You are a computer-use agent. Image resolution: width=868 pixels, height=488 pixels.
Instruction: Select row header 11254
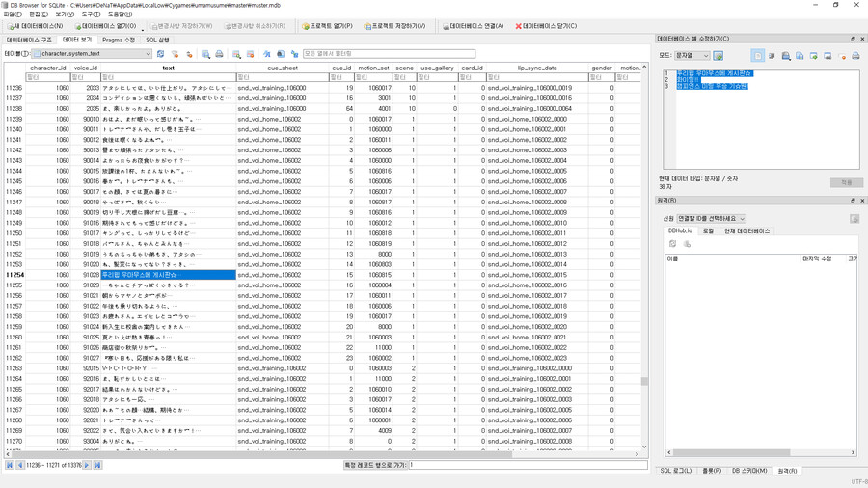tap(14, 275)
